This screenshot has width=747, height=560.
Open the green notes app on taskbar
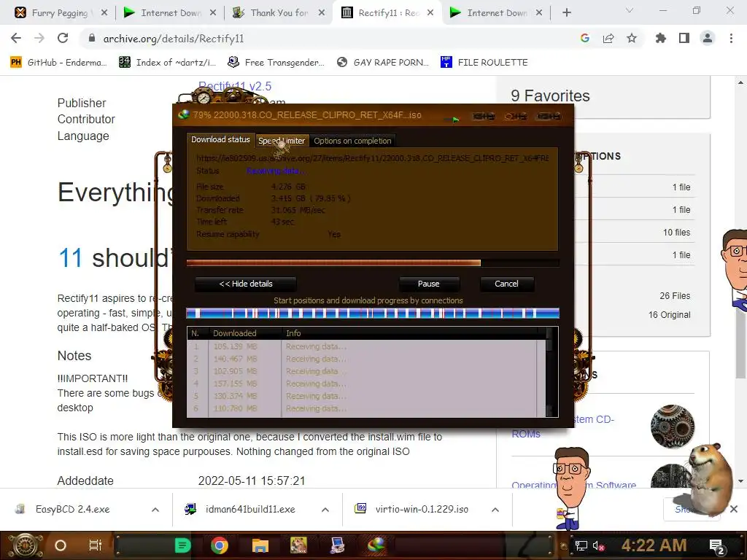[x=182, y=545]
